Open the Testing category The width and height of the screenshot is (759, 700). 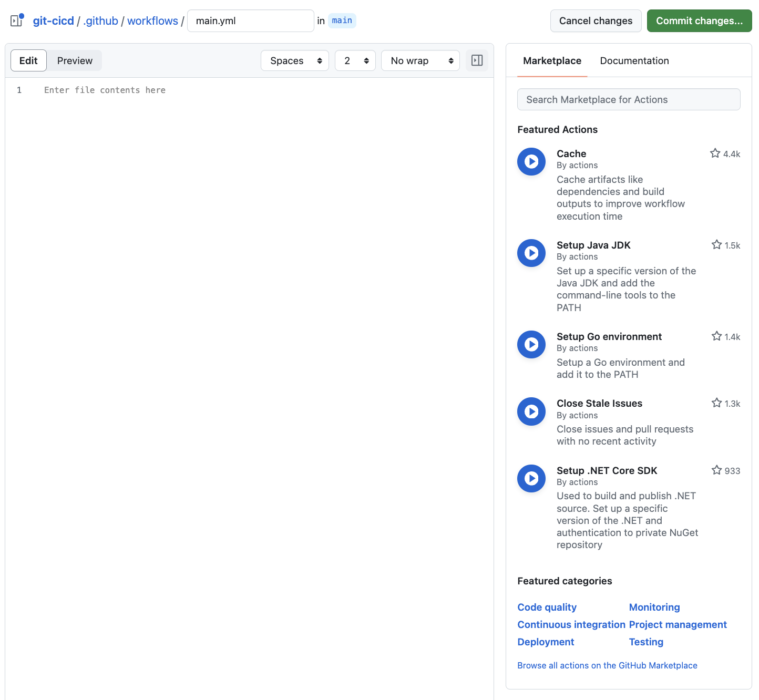(646, 642)
